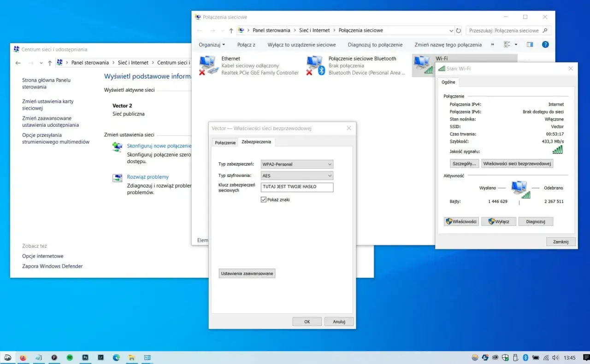Screen dimensions: 590x364
Task: Switch to the Połączenie tab
Action: pos(225,142)
